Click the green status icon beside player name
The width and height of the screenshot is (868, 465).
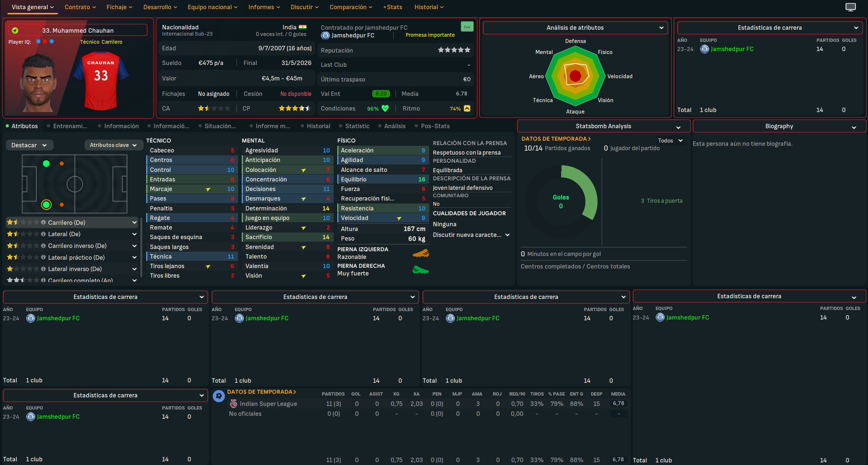(15, 30)
